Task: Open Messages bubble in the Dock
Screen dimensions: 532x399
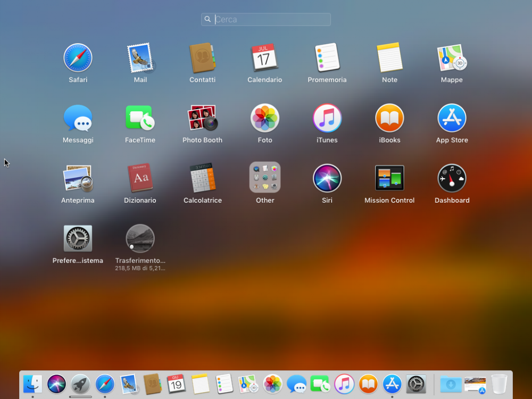Action: [x=296, y=384]
